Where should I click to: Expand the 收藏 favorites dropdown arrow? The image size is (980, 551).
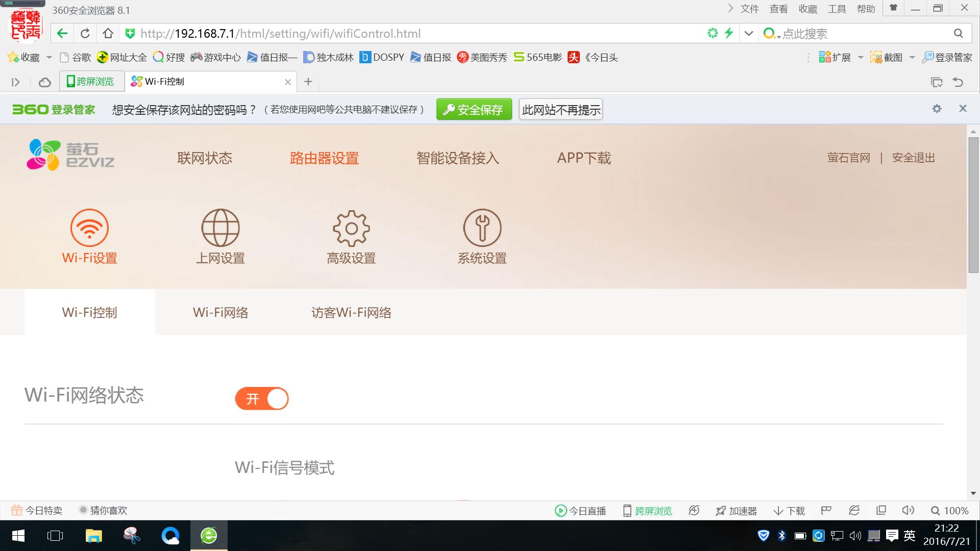click(x=49, y=57)
